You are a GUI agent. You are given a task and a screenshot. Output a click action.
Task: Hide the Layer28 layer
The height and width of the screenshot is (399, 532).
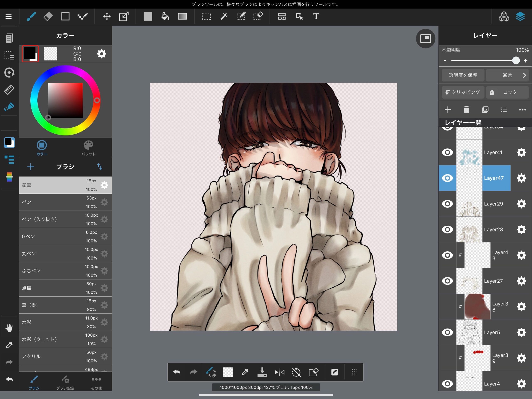tap(448, 229)
